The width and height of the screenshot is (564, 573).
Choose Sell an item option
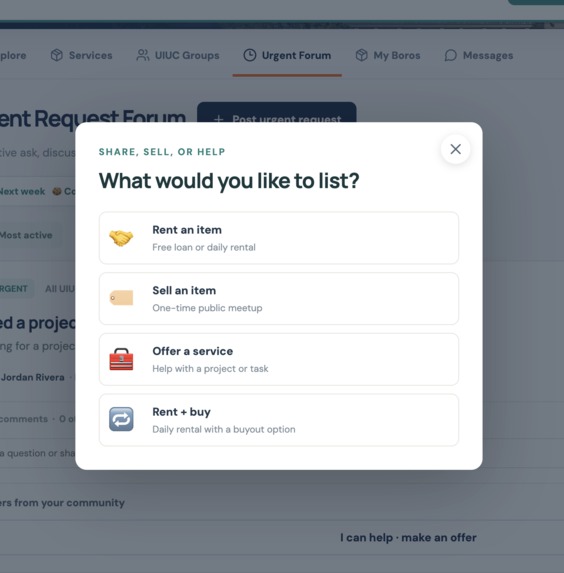[x=279, y=299]
